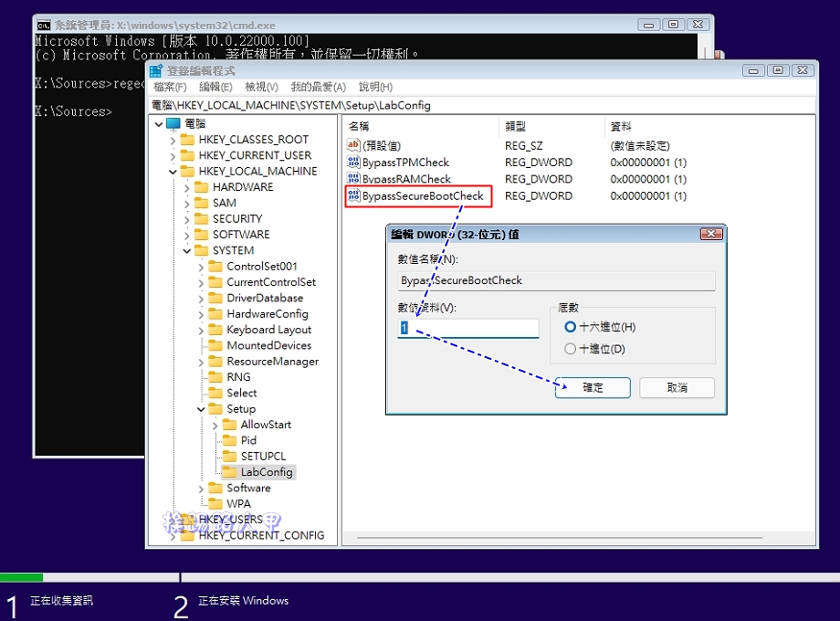Select the BypassSecureBootCheck DWORD icon

pyautogui.click(x=353, y=195)
